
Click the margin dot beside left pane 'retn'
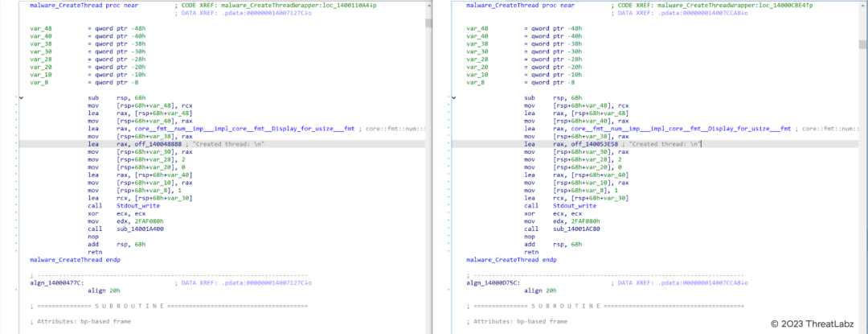(x=16, y=252)
